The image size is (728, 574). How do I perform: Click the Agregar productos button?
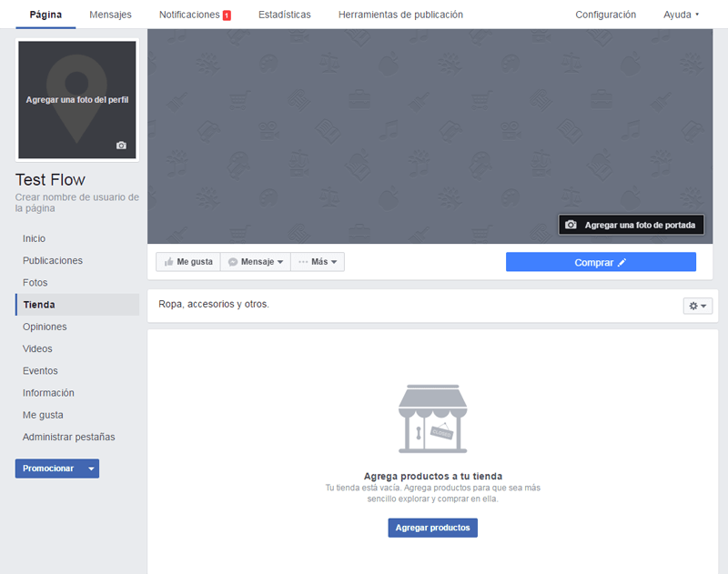(x=433, y=528)
